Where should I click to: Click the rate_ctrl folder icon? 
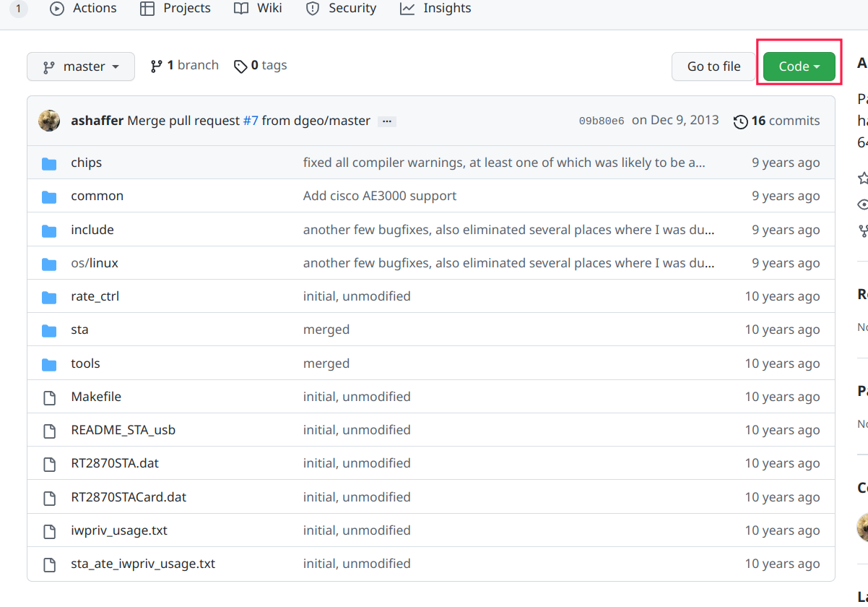(x=49, y=297)
